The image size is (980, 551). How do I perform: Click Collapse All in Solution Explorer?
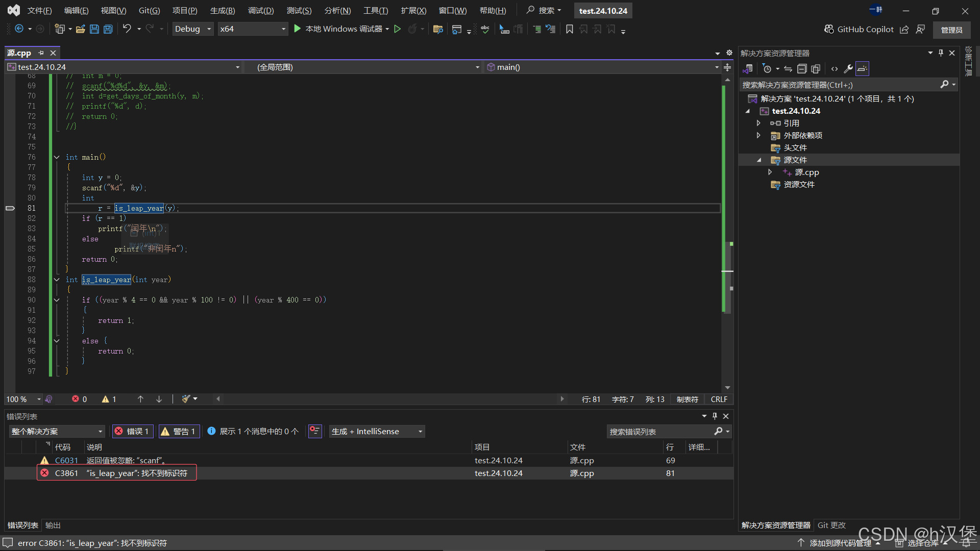point(802,69)
